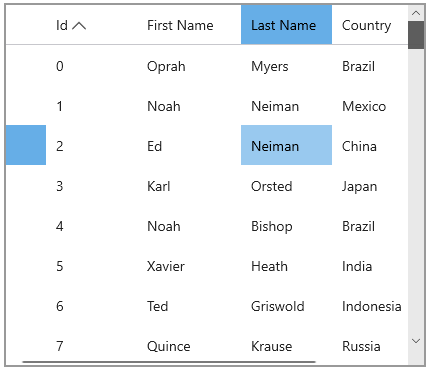The width and height of the screenshot is (428, 371).
Task: Click the sort ascending arrow beside Id
Action: (x=79, y=26)
